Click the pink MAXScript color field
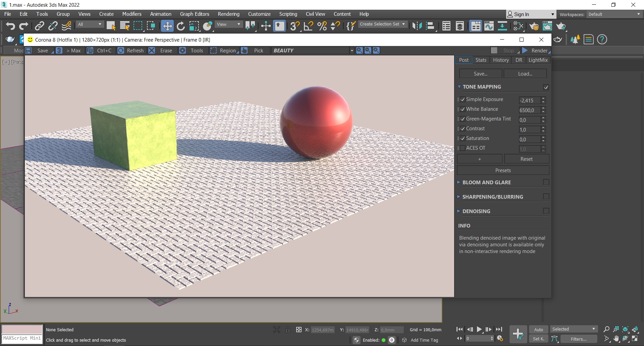Screen dimensions: 644x346 click(x=22, y=329)
